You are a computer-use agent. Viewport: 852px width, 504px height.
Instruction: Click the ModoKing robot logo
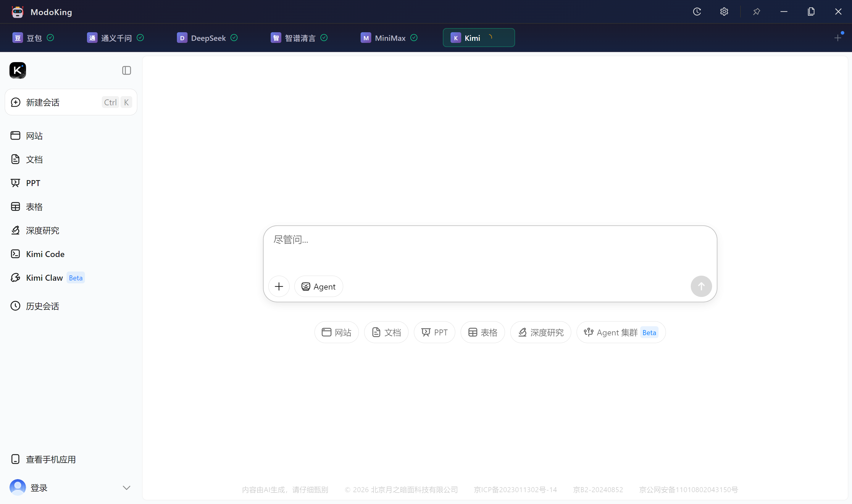17,12
